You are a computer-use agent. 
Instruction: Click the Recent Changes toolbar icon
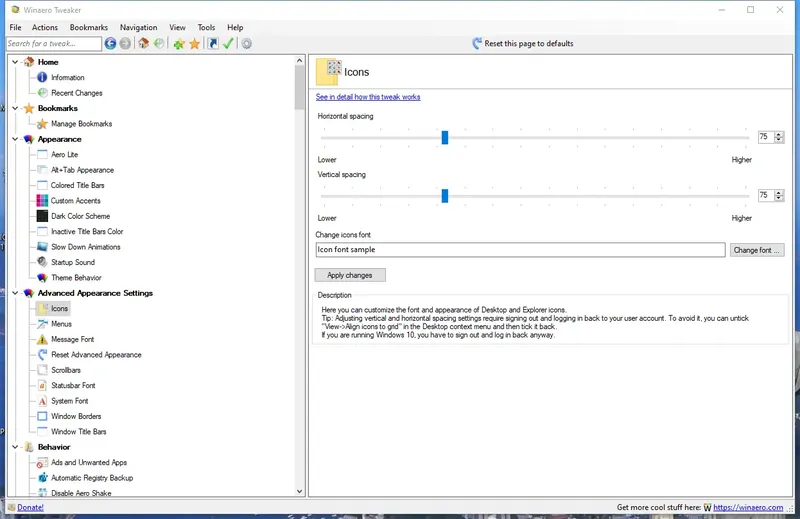(x=159, y=44)
